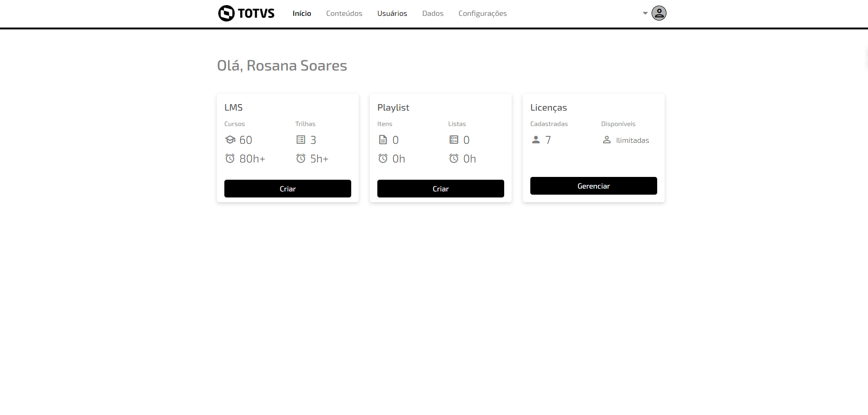Click the "Olá, Rosana Soares" greeting

click(282, 66)
